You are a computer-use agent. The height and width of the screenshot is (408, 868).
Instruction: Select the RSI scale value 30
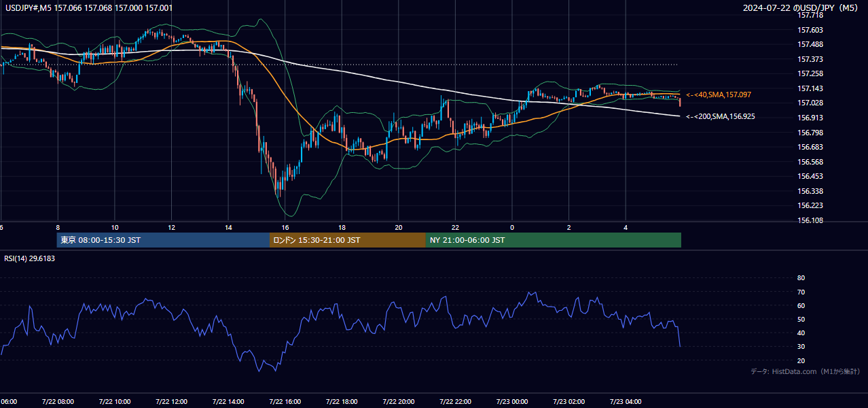801,347
